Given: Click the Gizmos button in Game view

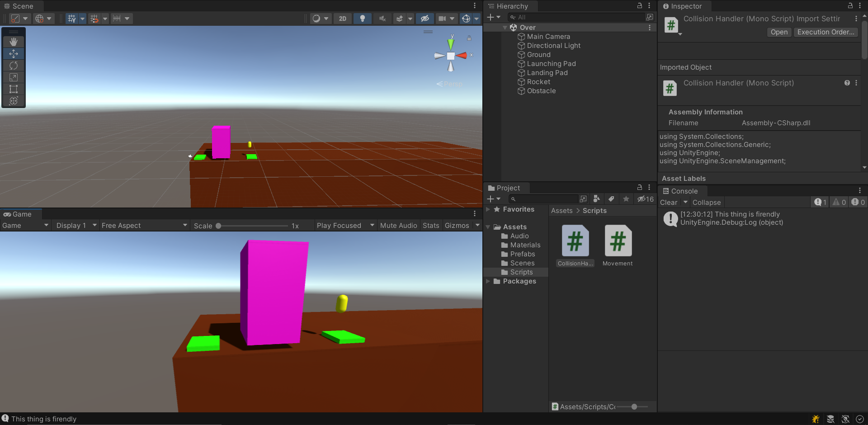Looking at the screenshot, I should (x=457, y=226).
